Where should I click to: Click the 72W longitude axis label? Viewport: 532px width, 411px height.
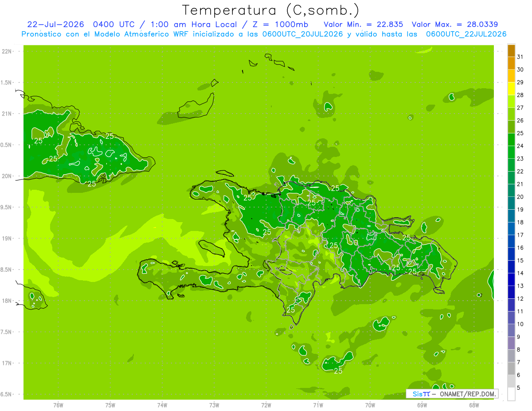pyautogui.click(x=266, y=405)
